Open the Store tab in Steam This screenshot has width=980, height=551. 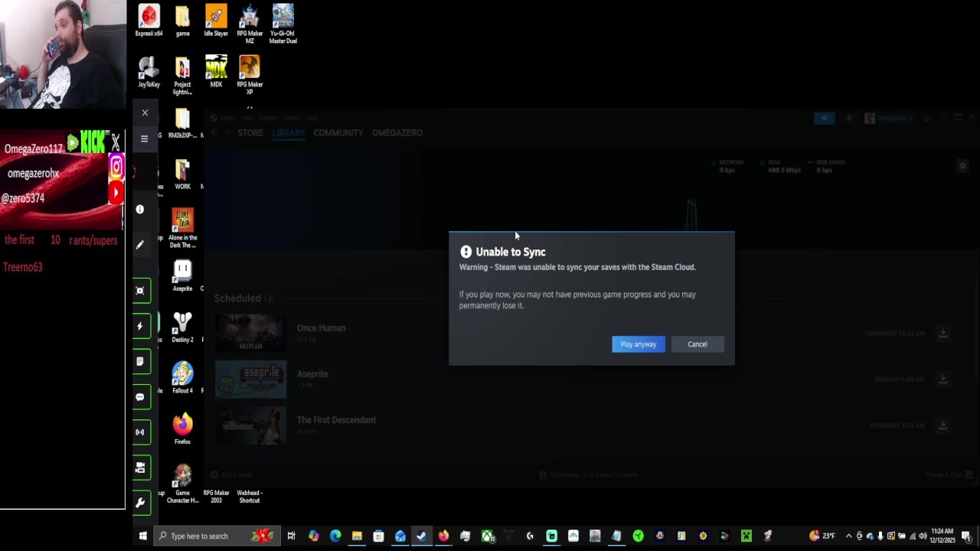[250, 132]
